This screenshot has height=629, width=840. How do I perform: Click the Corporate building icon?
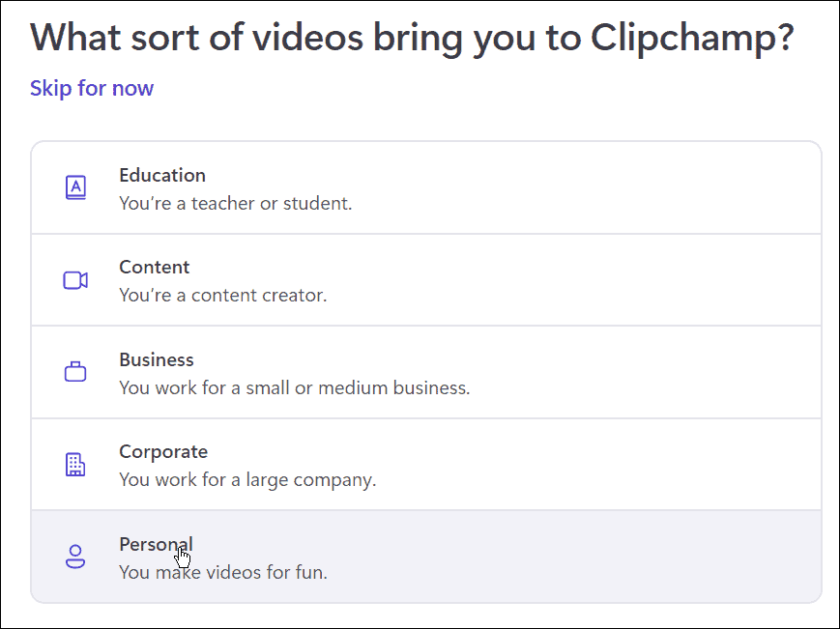[x=75, y=464]
